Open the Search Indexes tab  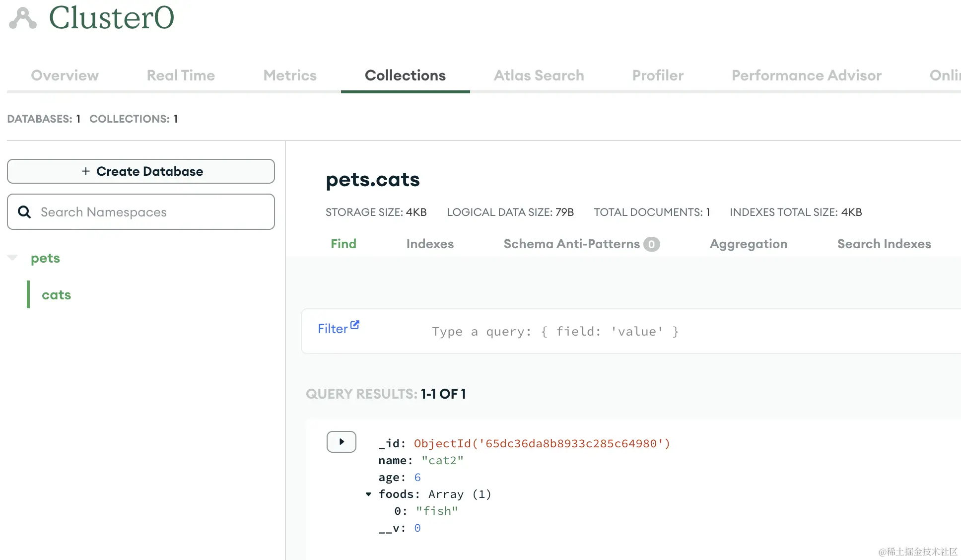pyautogui.click(x=884, y=244)
